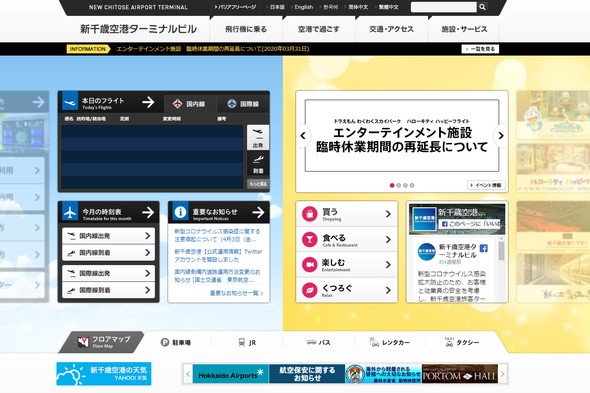
Task: Select the third carousel dot
Action: 405,185
